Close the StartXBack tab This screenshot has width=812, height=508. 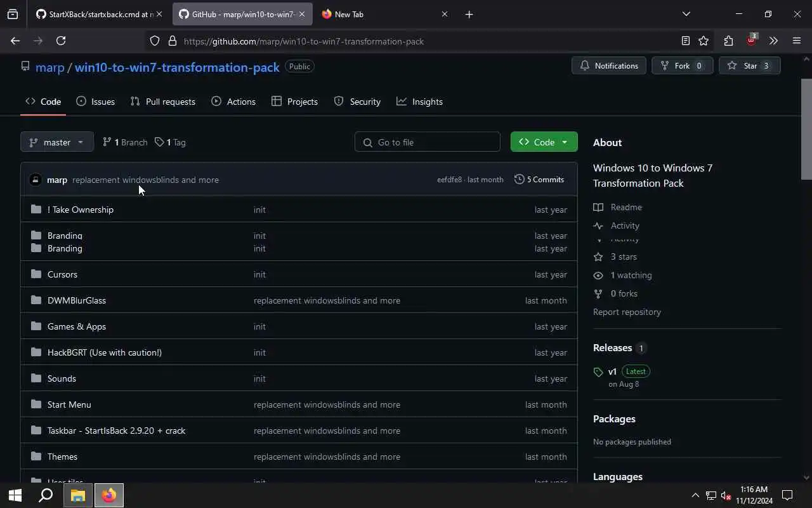(159, 14)
